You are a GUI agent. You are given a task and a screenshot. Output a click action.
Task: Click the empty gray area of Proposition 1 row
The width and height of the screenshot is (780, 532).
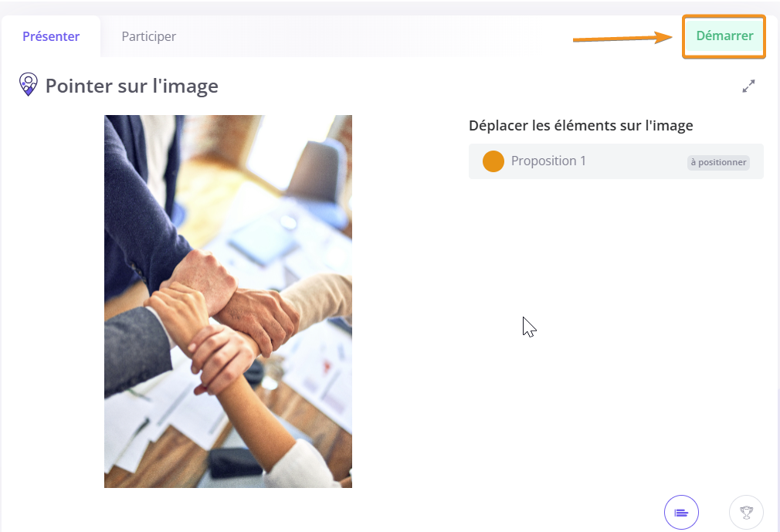point(636,161)
